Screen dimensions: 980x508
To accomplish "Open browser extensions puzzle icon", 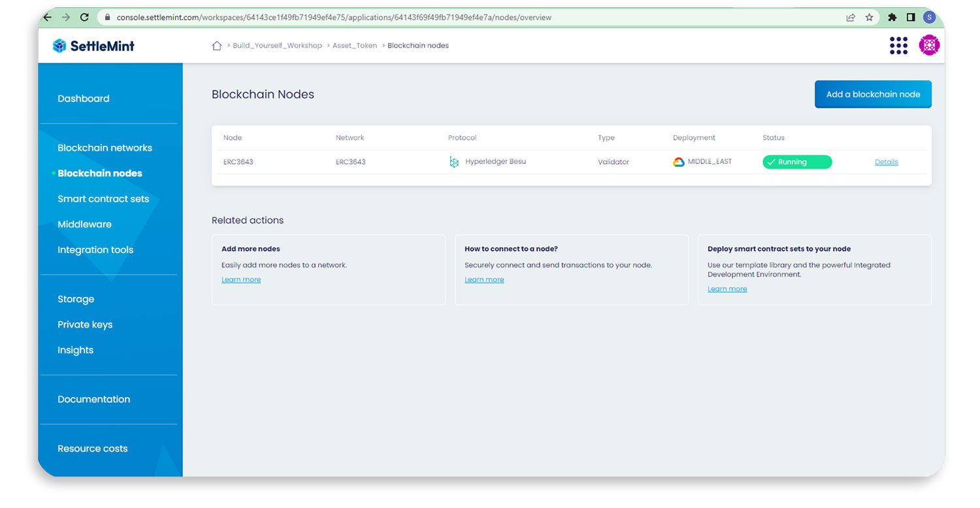I will click(x=892, y=18).
